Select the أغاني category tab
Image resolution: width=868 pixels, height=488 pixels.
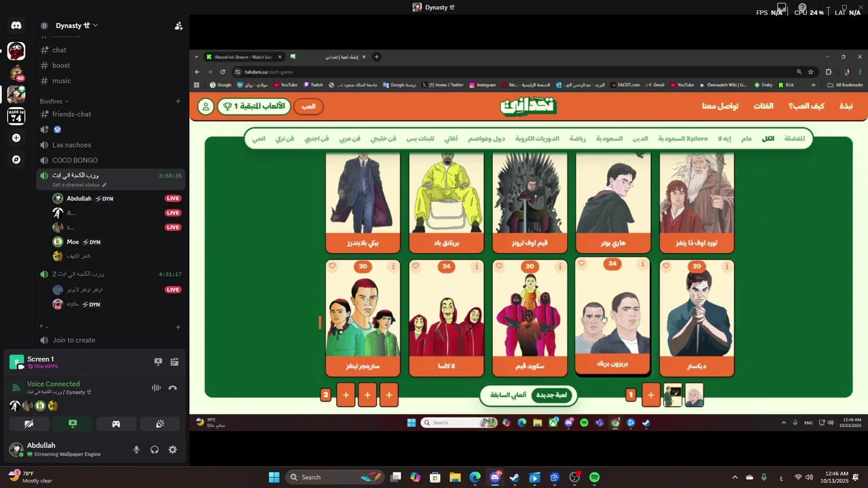451,138
